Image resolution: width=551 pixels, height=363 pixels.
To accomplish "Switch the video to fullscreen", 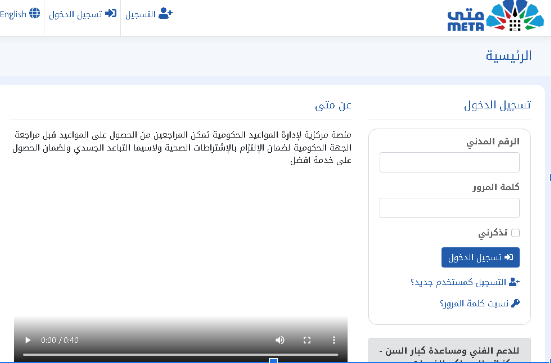I will pyautogui.click(x=307, y=340).
